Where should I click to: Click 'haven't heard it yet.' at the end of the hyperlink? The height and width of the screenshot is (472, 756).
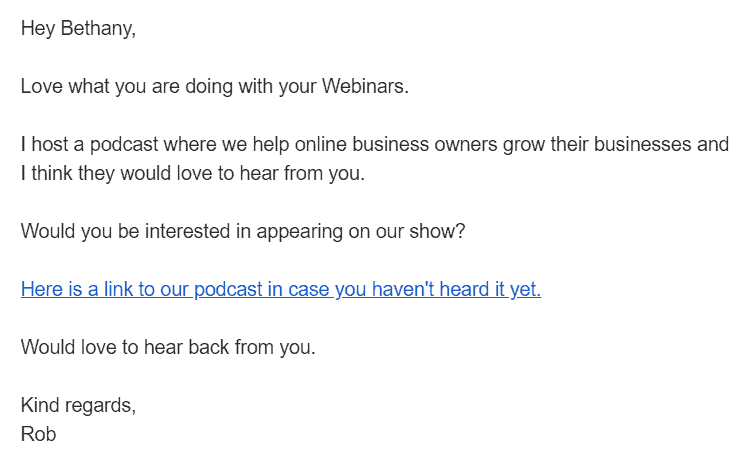pos(456,289)
